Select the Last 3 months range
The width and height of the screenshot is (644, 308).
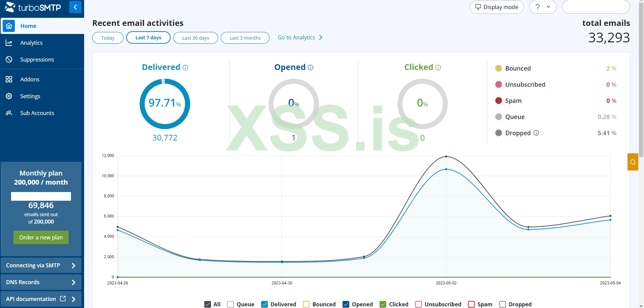coord(245,38)
